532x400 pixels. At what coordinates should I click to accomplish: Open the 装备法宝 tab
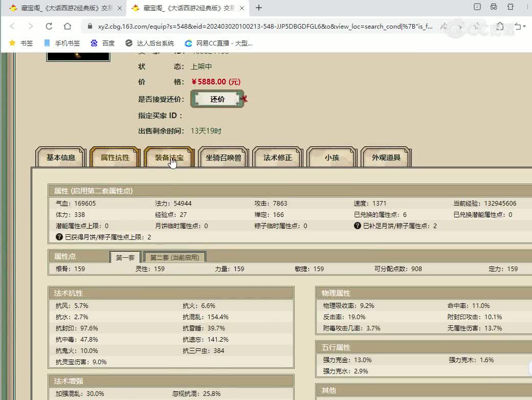[169, 158]
